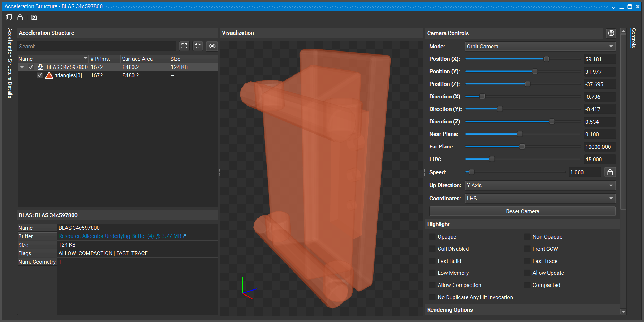Click the Speed value field showing 1.000
This screenshot has width=644, height=322.
(585, 172)
